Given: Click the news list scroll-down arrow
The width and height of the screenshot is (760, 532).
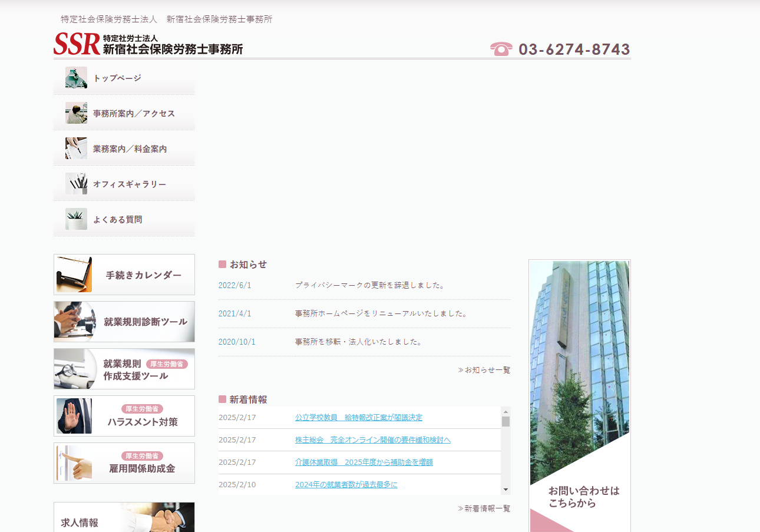Looking at the screenshot, I should coord(505,490).
